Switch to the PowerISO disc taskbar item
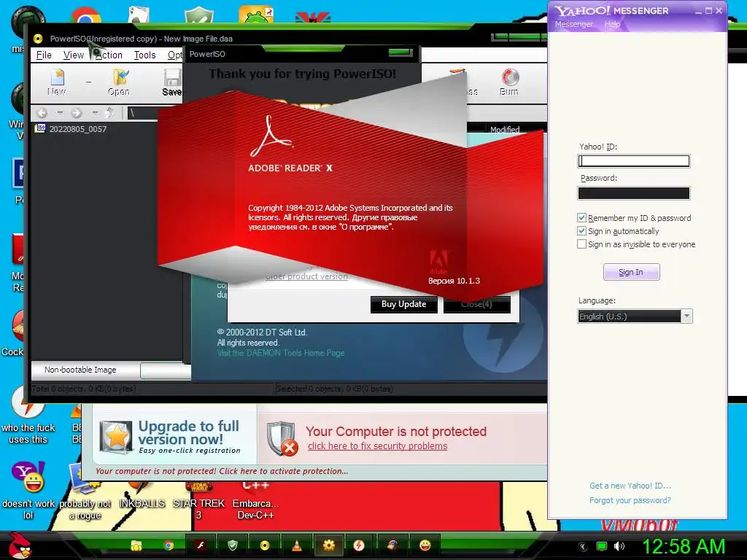This screenshot has height=560, width=747. pos(264,545)
